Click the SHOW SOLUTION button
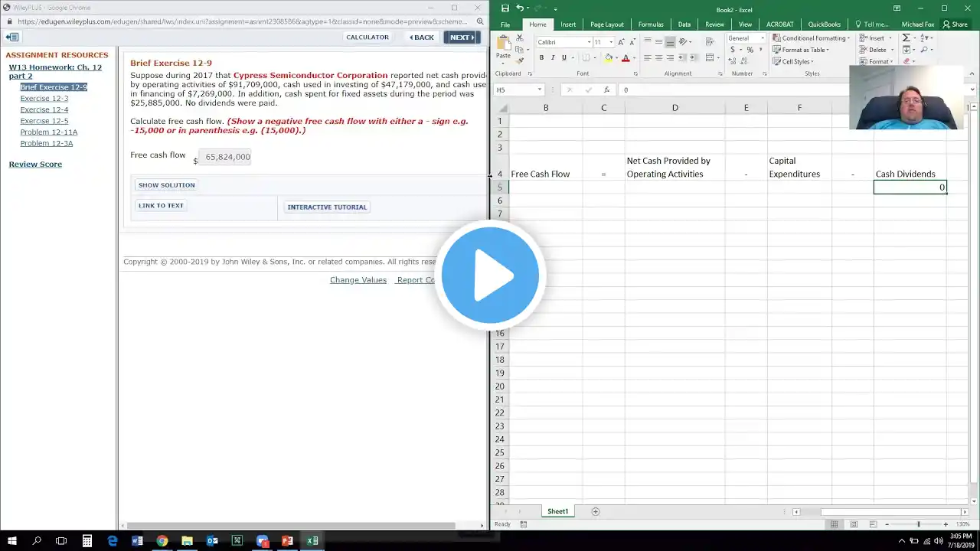The width and height of the screenshot is (980, 551). point(166,185)
